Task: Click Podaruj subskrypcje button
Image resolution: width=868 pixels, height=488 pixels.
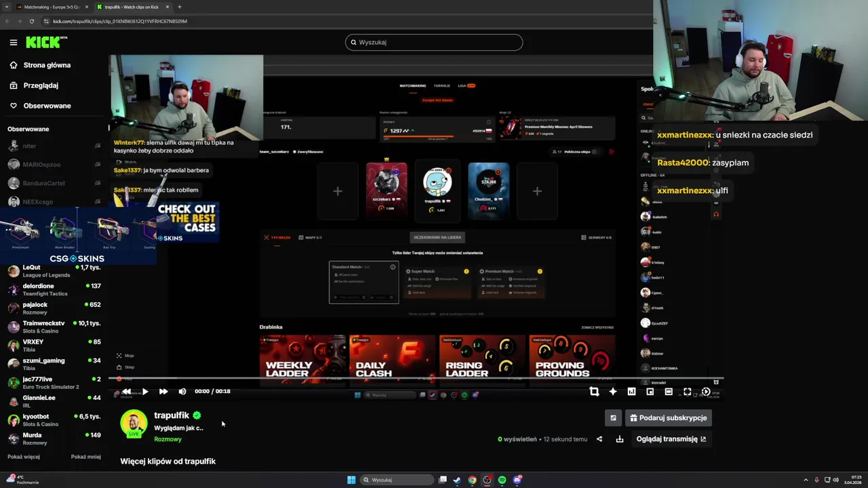Action: point(669,418)
